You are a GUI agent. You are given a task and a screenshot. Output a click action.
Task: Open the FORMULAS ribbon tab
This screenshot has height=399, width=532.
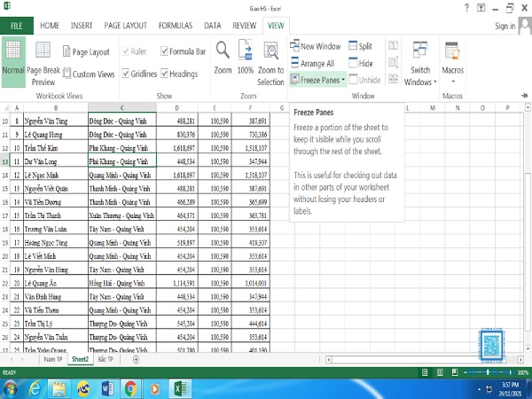point(176,26)
